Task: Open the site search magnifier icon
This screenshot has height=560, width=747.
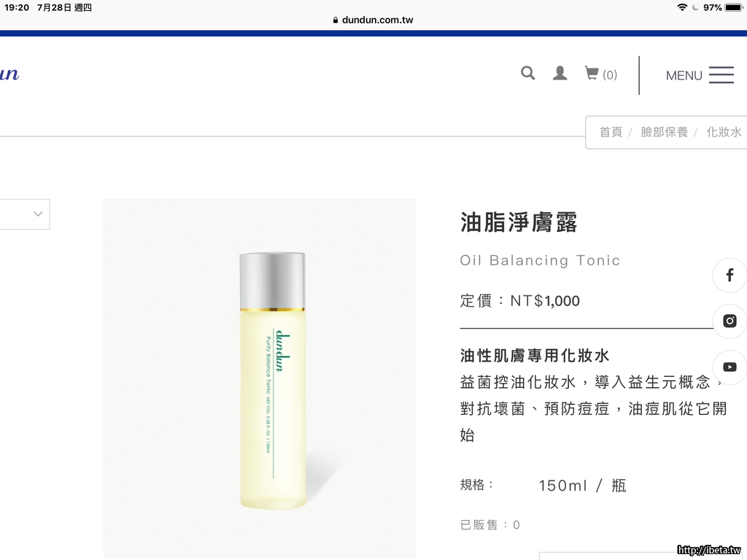Action: 527,73
